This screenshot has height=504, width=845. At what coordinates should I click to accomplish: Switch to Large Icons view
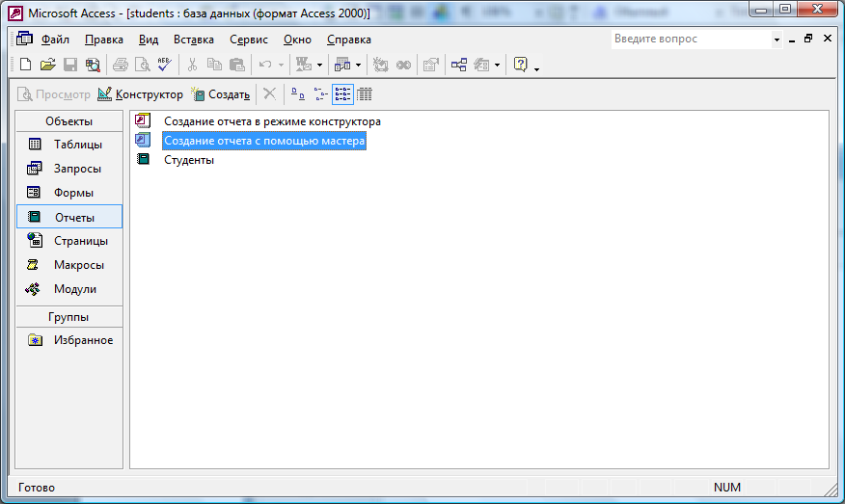point(298,94)
